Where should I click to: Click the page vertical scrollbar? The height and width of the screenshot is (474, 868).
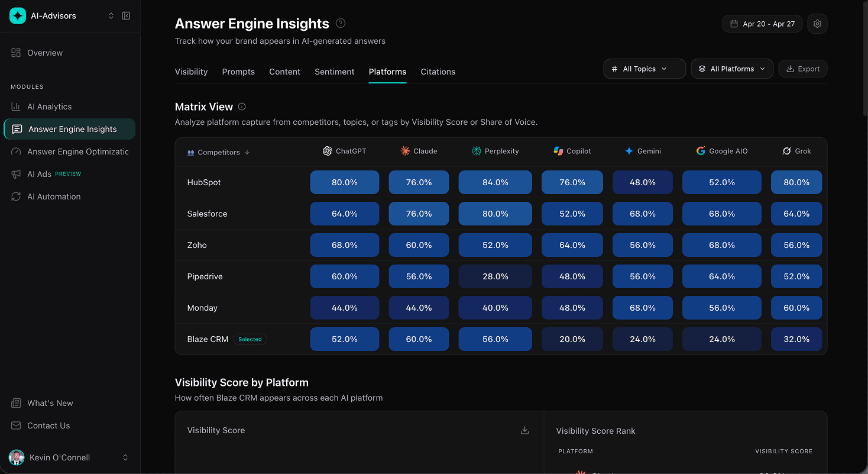point(864,59)
